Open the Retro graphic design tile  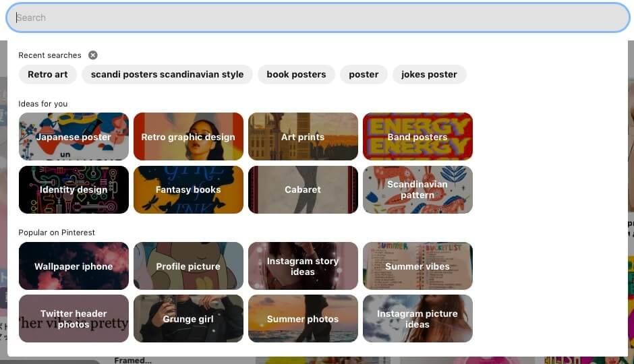(188, 137)
